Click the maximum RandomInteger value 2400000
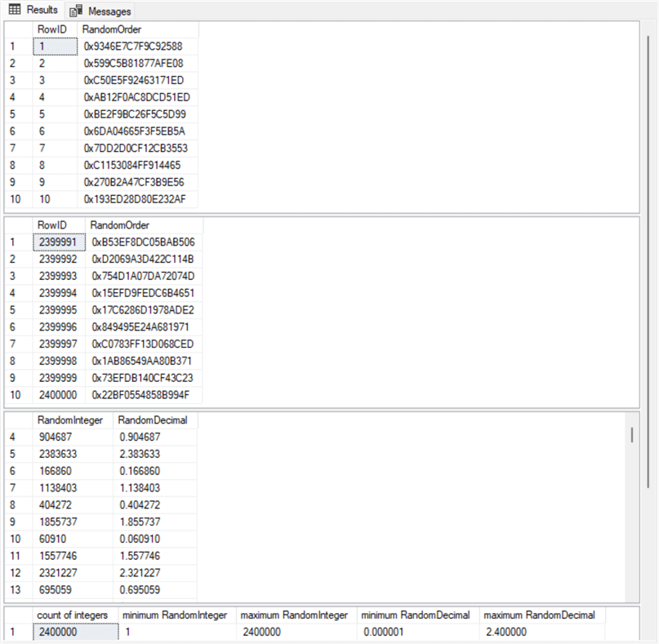The image size is (659, 644). click(x=262, y=632)
